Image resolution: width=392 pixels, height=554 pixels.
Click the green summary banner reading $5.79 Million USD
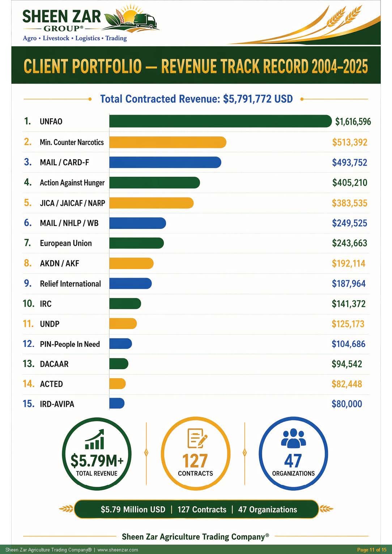pyautogui.click(x=196, y=510)
